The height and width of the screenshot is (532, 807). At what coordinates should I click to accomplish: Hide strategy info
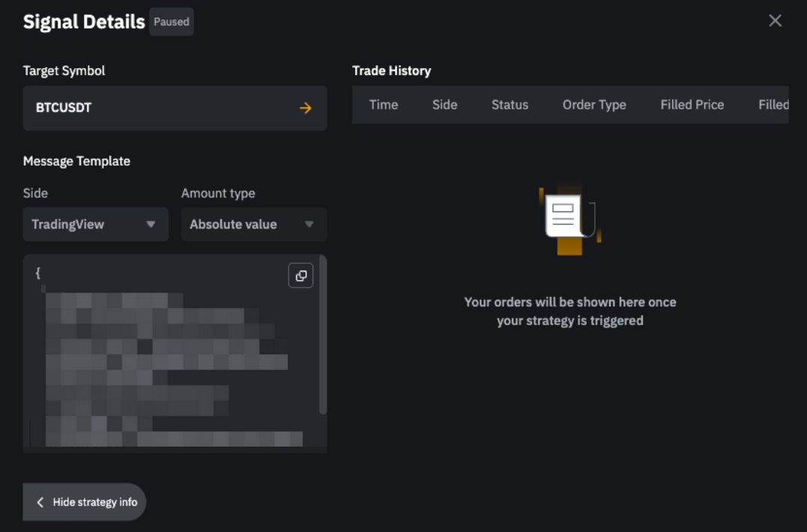click(x=85, y=502)
